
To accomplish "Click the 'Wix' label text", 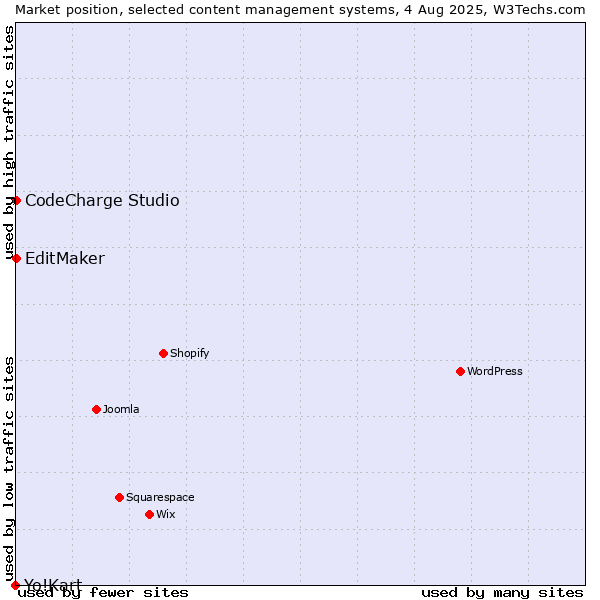I will [x=166, y=514].
